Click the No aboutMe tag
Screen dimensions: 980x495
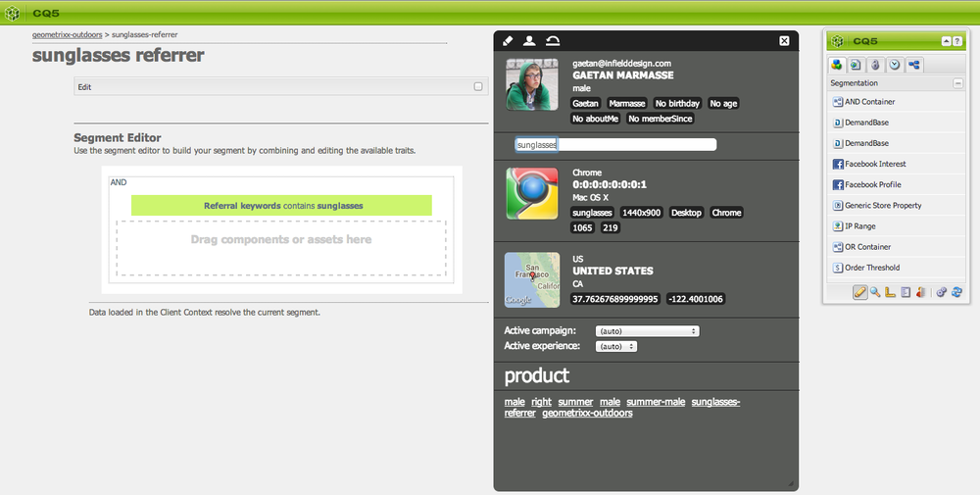tap(596, 119)
